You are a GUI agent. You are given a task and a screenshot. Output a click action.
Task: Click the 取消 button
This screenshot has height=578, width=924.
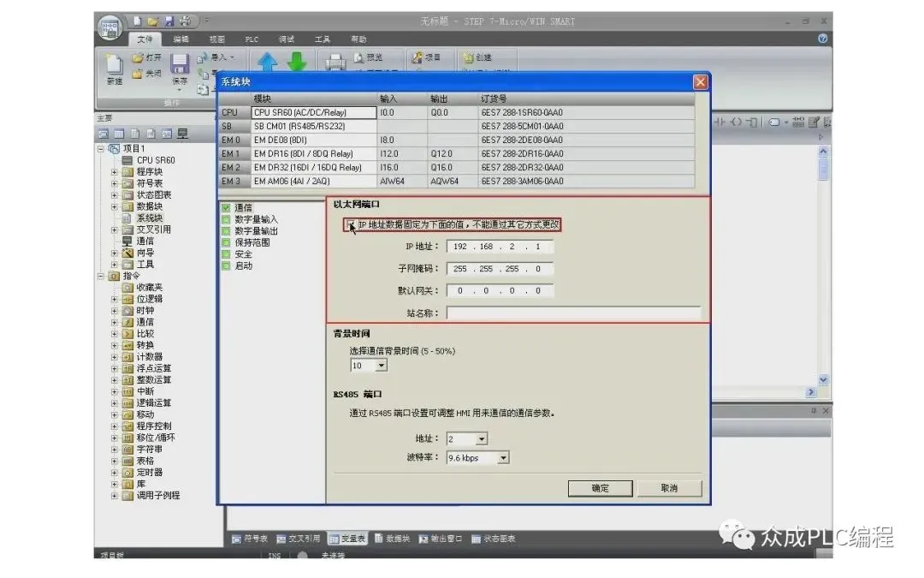(x=669, y=488)
